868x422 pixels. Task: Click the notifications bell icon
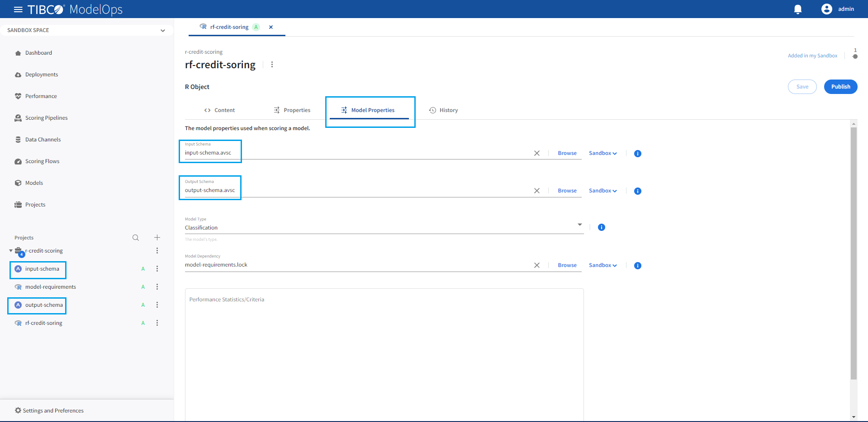[x=798, y=9]
